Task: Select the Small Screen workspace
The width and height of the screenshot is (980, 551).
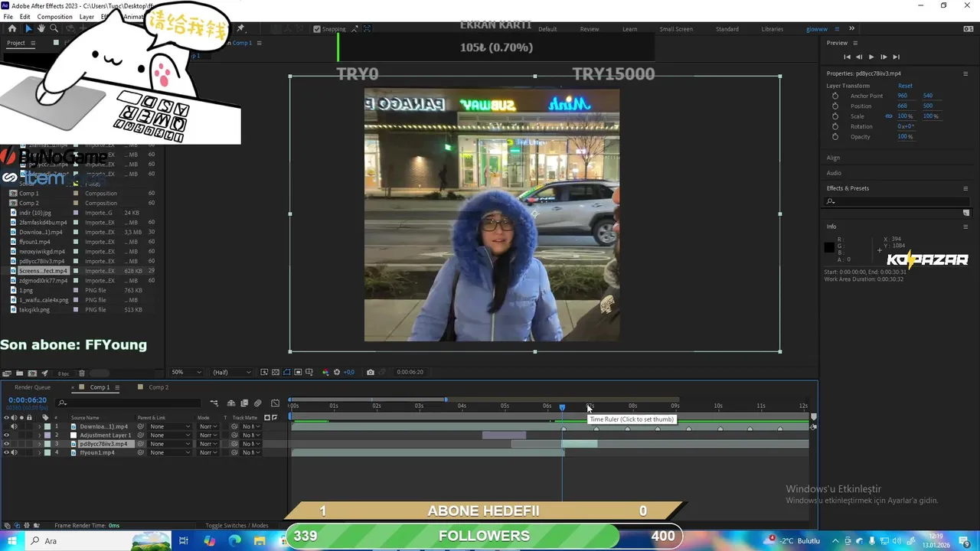Action: pyautogui.click(x=676, y=29)
